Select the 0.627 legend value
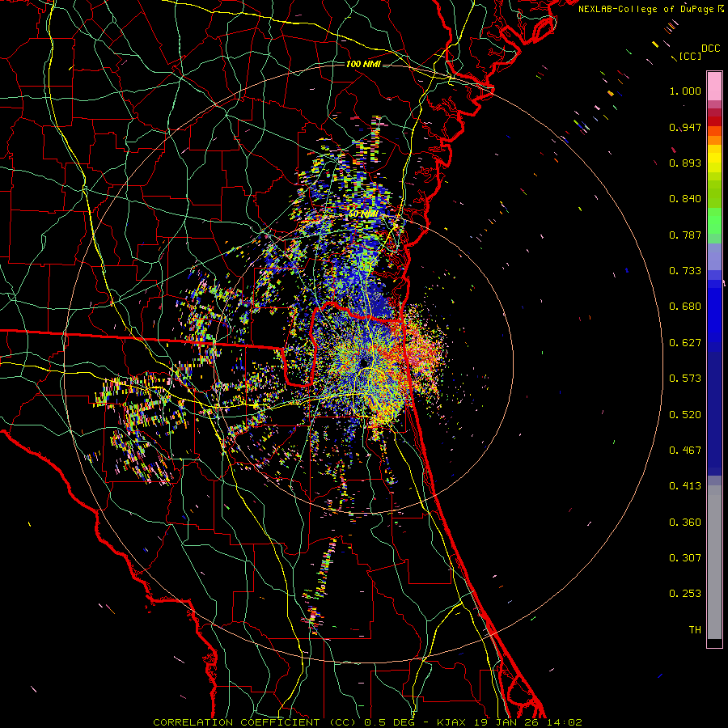This screenshot has width=728, height=728. (x=685, y=343)
